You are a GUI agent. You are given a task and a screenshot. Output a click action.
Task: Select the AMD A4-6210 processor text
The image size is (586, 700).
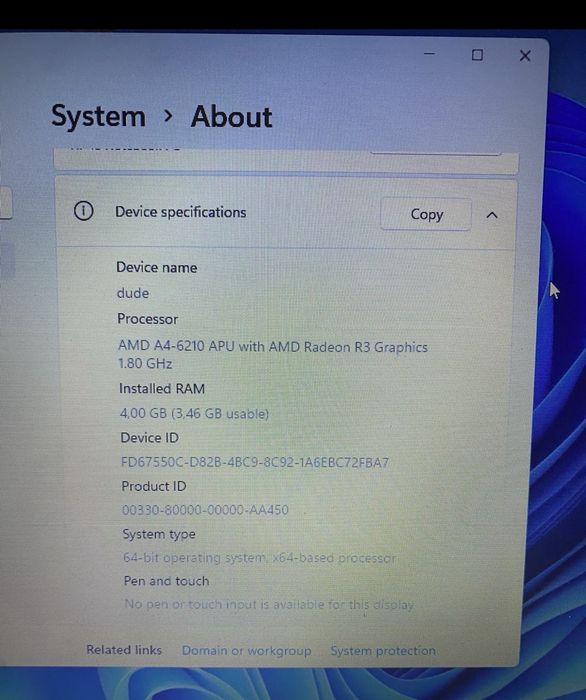[x=273, y=355]
